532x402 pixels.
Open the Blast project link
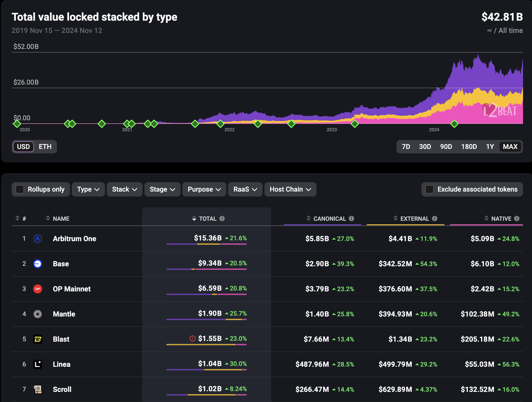(x=61, y=339)
